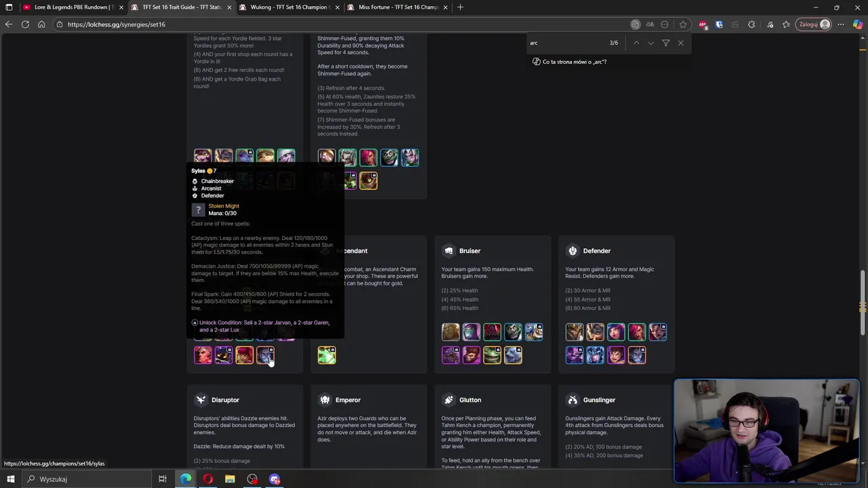The image size is (868, 488).
Task: Switch to TFT Set 16 Trait Guide tab
Action: 180,7
